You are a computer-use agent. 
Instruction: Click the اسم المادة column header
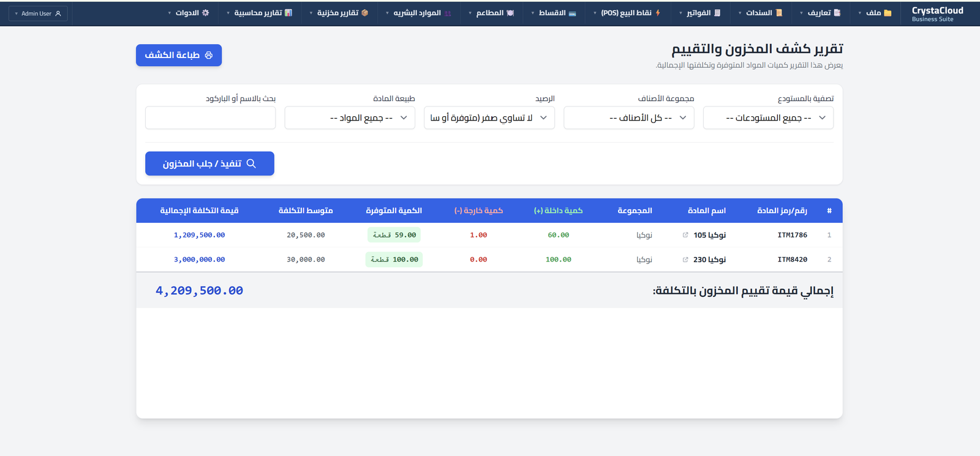[x=707, y=211]
